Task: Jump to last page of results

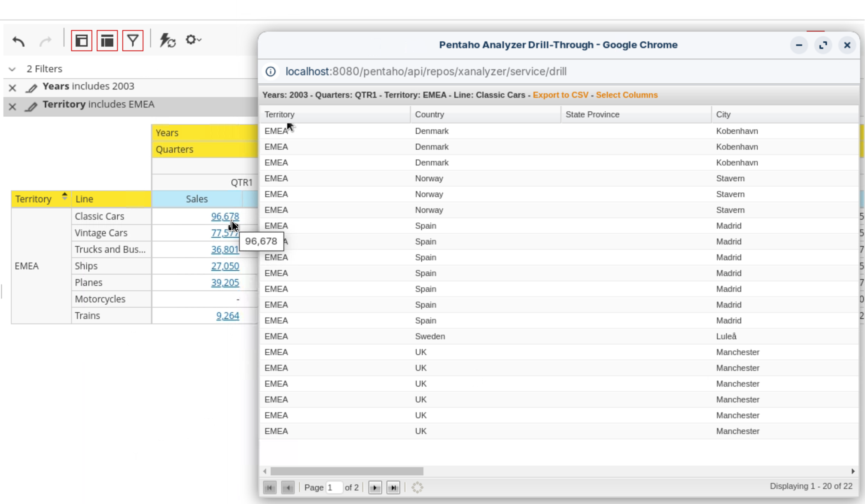Action: pyautogui.click(x=393, y=488)
